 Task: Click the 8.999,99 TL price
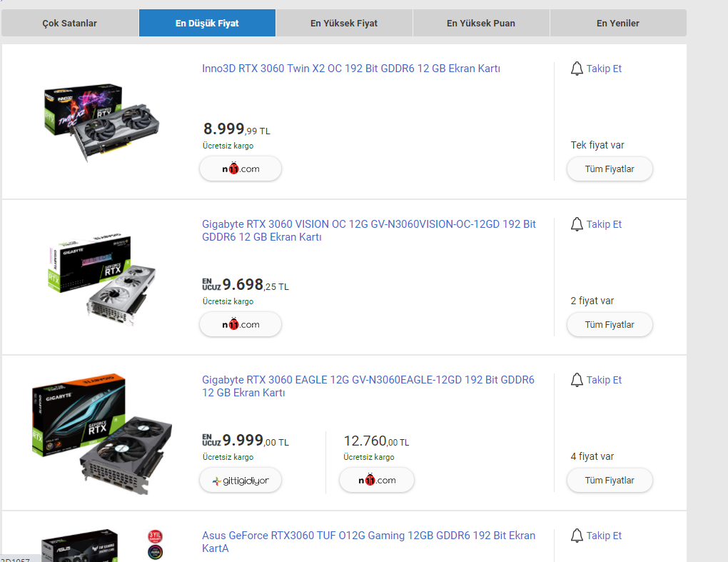coord(237,129)
